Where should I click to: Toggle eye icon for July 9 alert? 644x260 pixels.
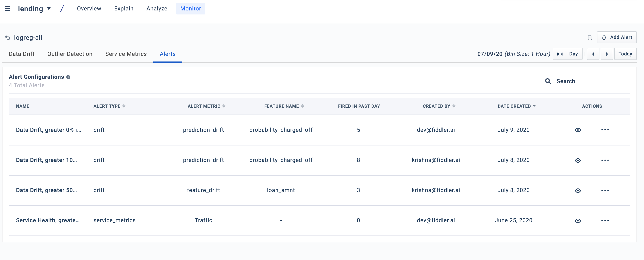[578, 130]
